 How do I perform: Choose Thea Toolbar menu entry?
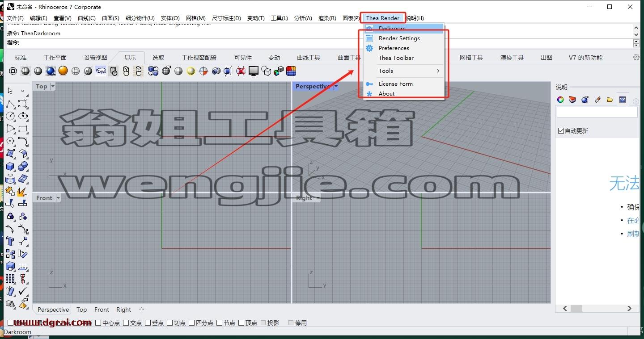[x=403, y=58]
